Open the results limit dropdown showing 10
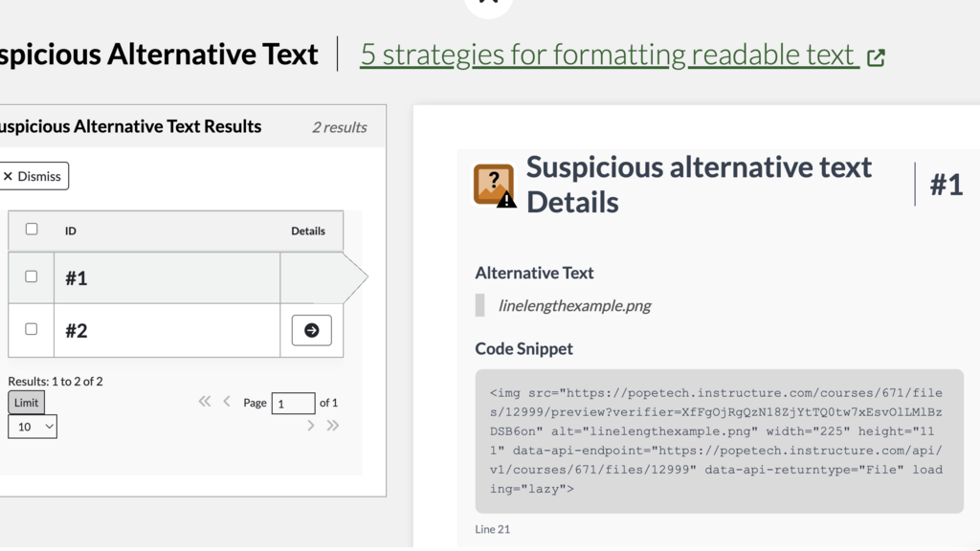 click(33, 427)
